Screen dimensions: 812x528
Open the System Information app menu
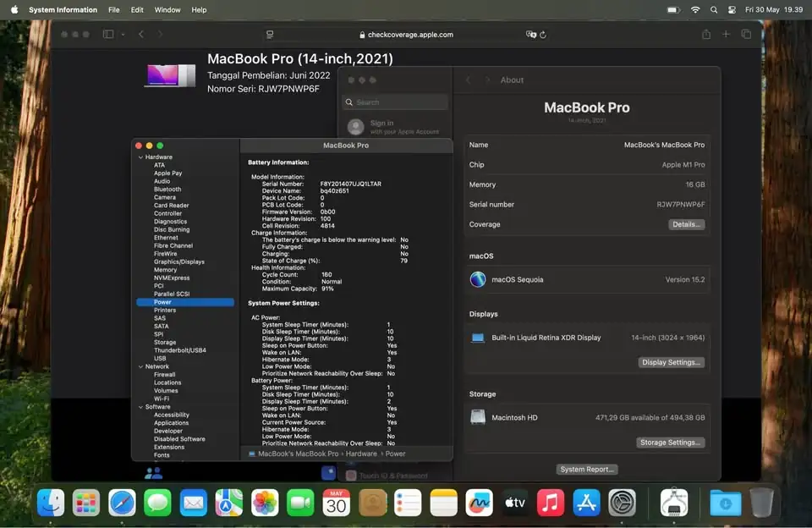(x=63, y=10)
